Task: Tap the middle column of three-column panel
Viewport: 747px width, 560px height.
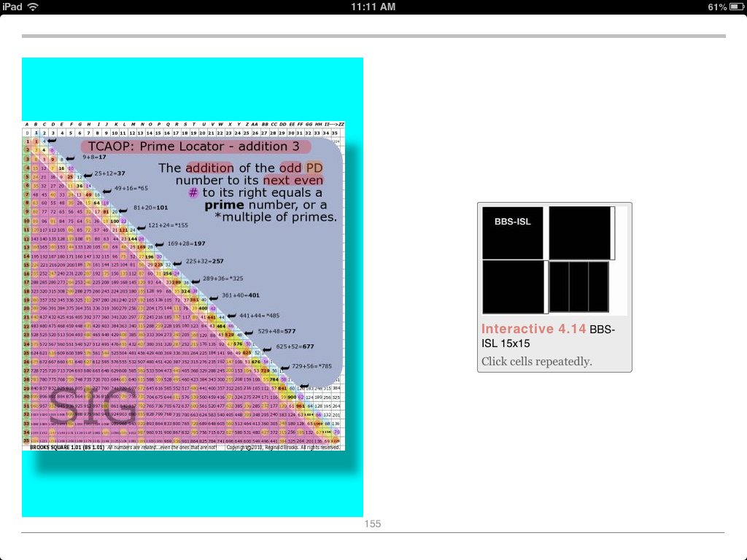Action: [x=578, y=287]
